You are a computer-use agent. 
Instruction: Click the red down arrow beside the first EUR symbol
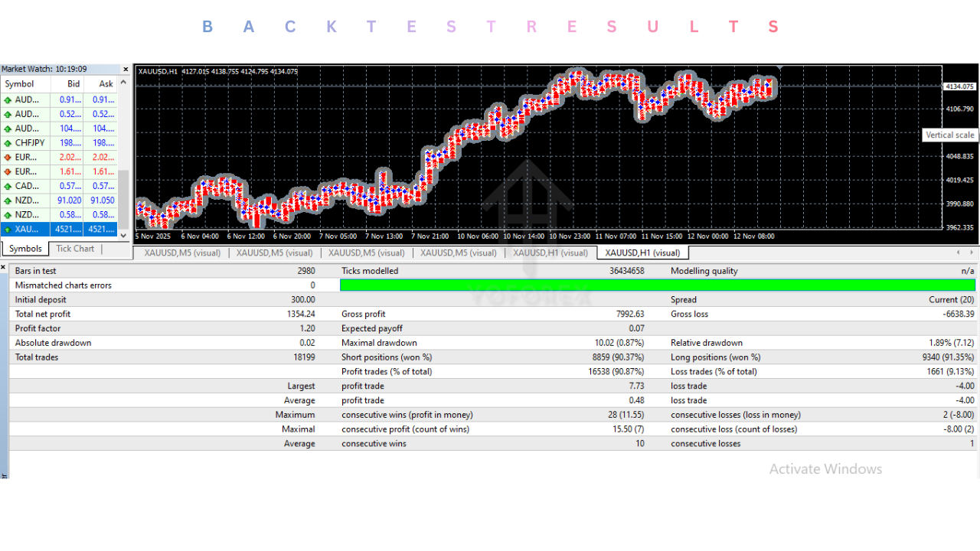(x=8, y=157)
